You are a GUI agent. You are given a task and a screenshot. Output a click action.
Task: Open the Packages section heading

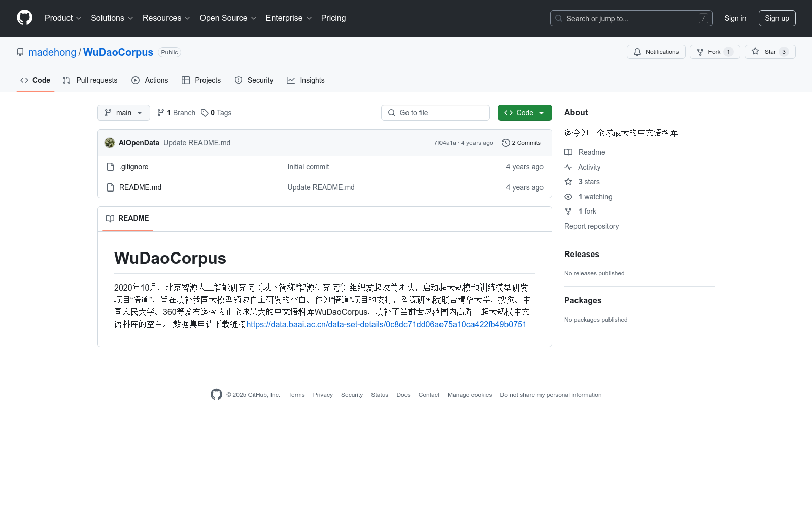coord(583,300)
